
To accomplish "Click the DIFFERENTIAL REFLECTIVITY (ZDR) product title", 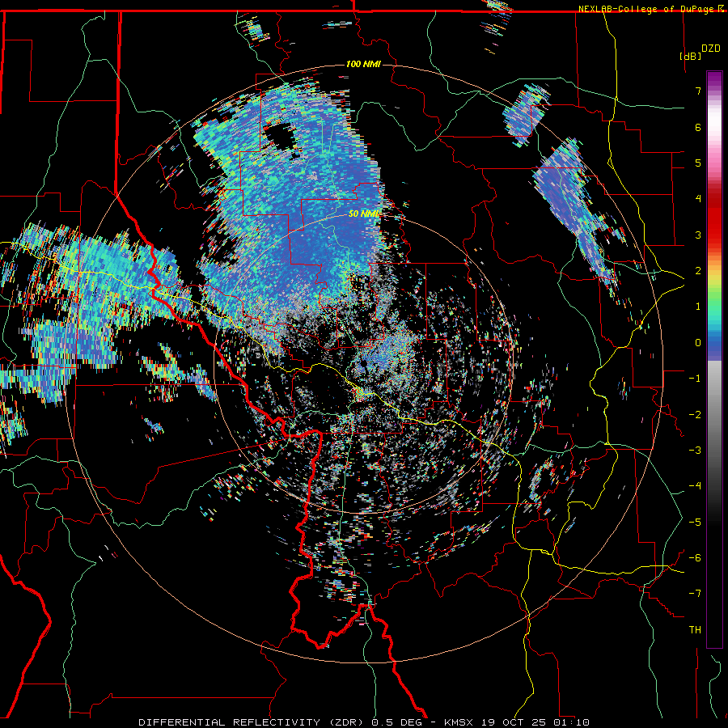I will [253, 722].
